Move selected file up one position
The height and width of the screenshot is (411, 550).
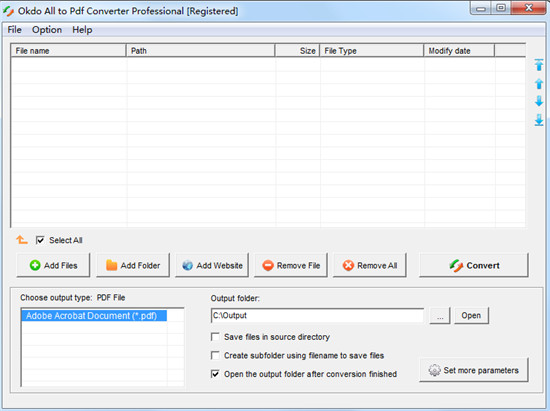coord(539,83)
